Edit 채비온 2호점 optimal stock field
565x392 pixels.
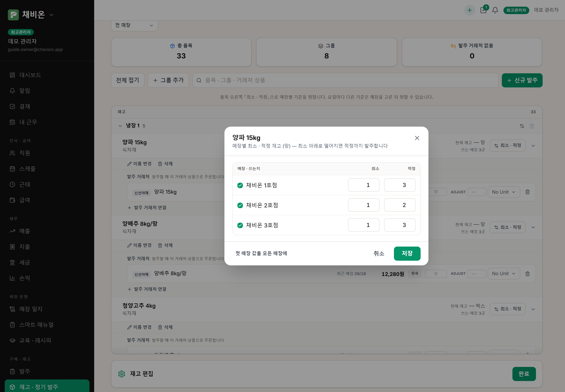(400, 205)
